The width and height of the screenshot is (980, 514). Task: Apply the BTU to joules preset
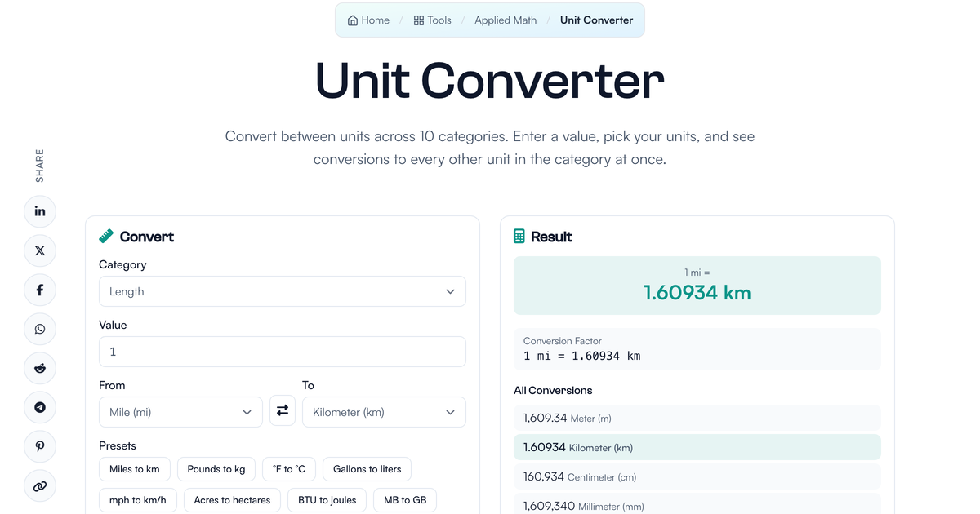327,500
